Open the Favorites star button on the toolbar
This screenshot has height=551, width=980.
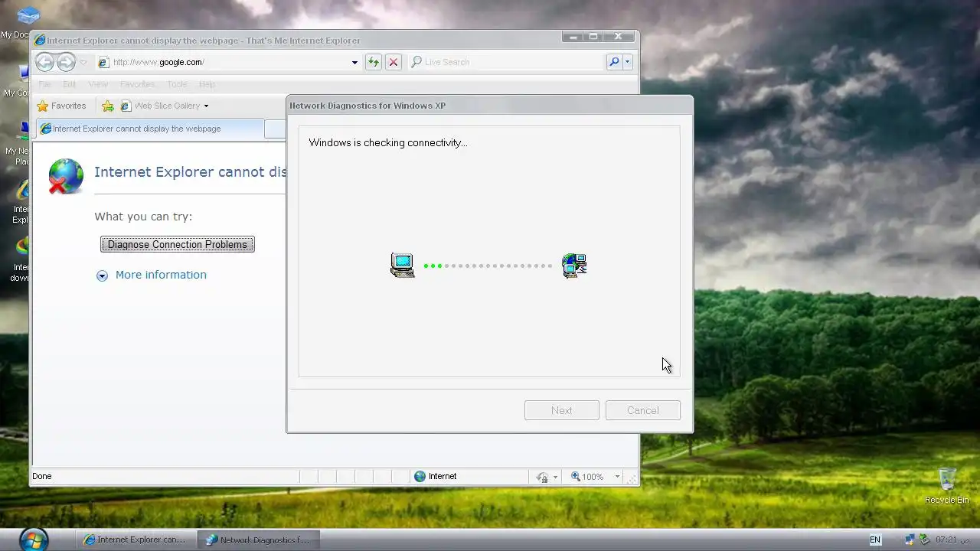[x=61, y=106]
